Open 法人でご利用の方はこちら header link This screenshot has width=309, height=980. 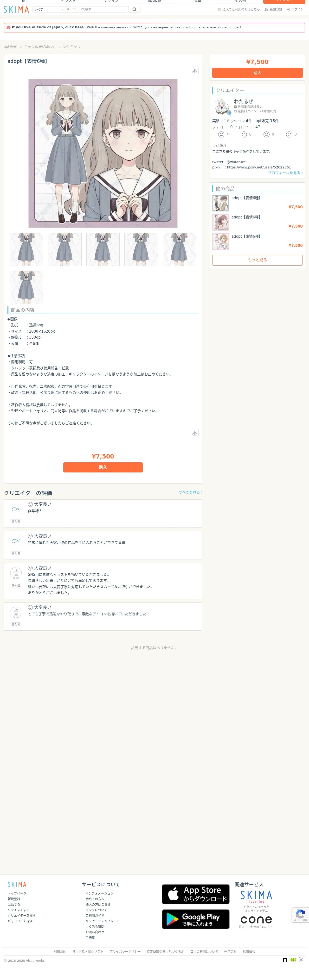point(239,10)
